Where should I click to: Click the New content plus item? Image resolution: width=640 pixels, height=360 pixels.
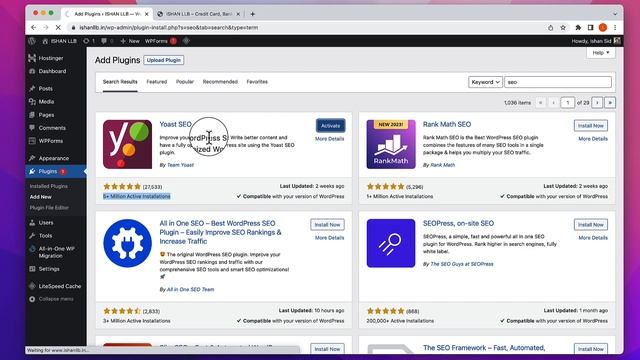coord(130,41)
